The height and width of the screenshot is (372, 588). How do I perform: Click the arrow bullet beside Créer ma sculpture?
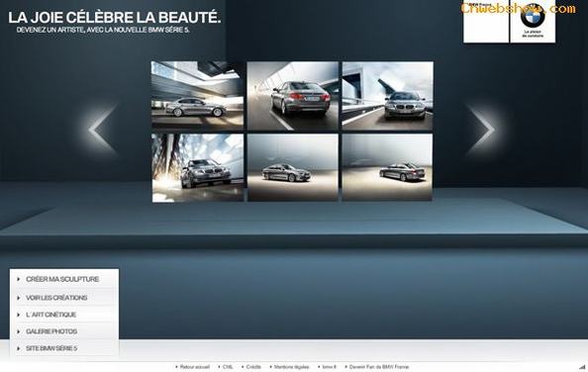19,279
